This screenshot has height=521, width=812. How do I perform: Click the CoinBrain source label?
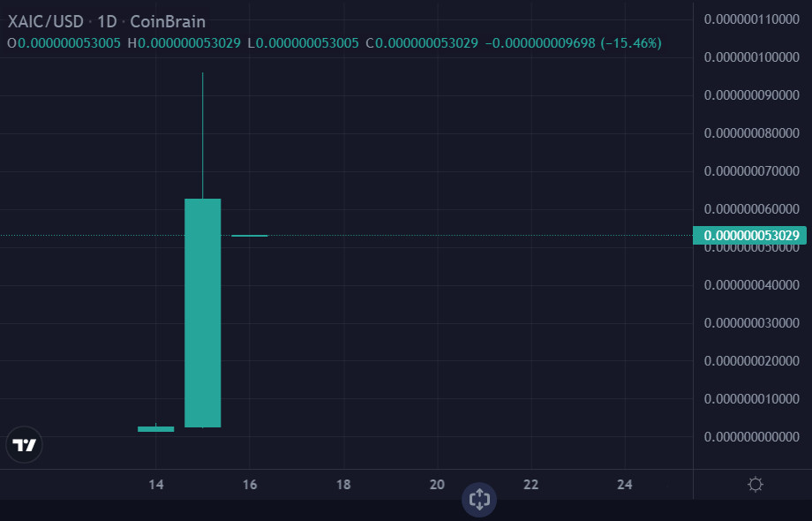point(168,22)
